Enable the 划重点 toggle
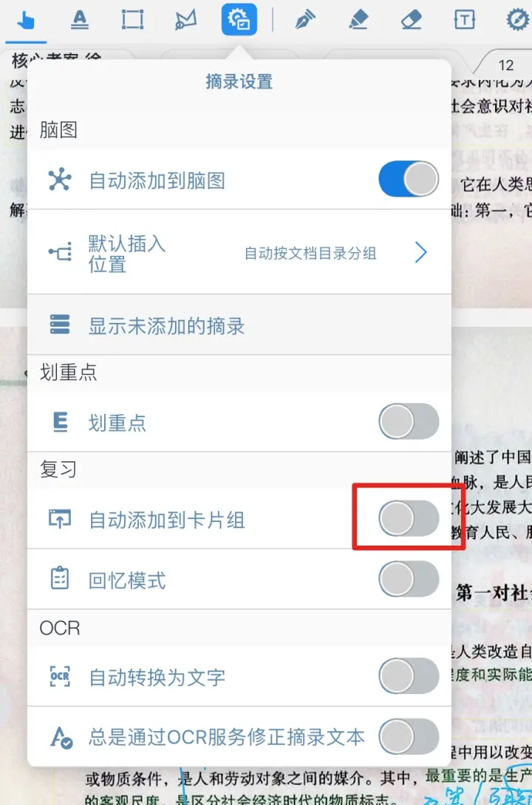 click(x=409, y=422)
